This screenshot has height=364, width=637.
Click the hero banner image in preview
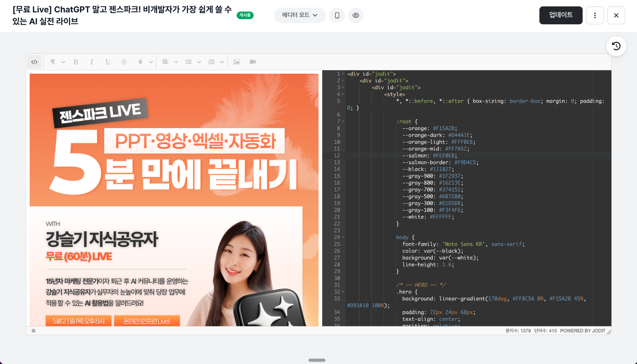(x=174, y=200)
